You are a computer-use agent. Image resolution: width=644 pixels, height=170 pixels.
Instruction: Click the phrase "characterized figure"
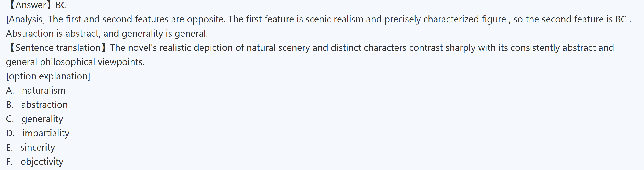(x=465, y=19)
